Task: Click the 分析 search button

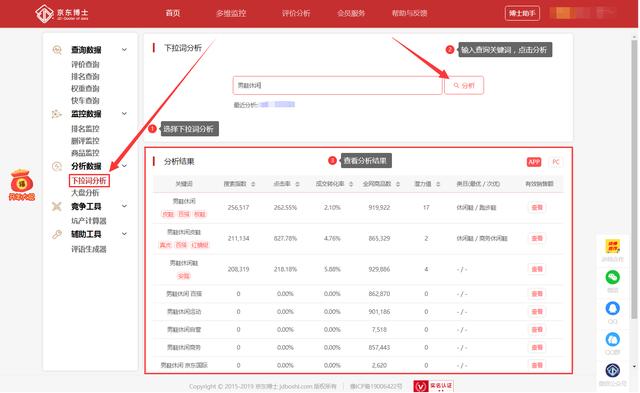Action: click(464, 85)
